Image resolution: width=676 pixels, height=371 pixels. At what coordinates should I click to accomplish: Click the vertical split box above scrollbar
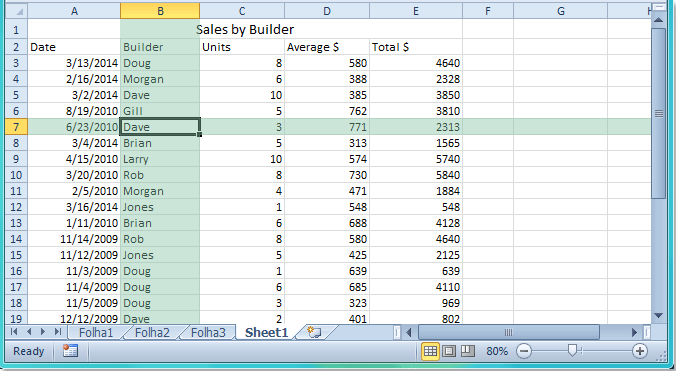658,7
